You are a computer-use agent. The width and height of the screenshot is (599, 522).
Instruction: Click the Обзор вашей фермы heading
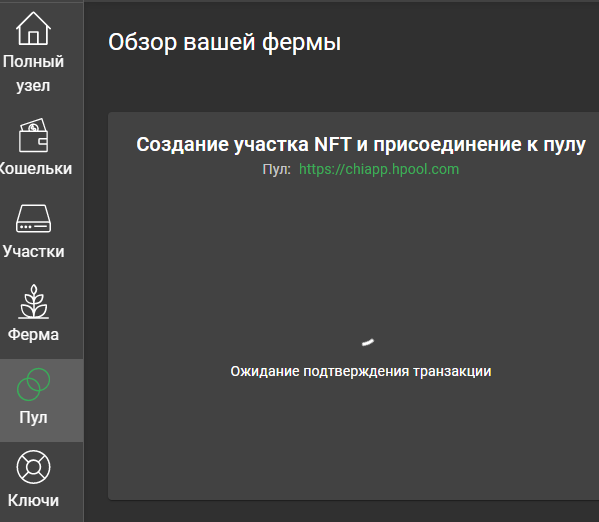[x=225, y=42]
